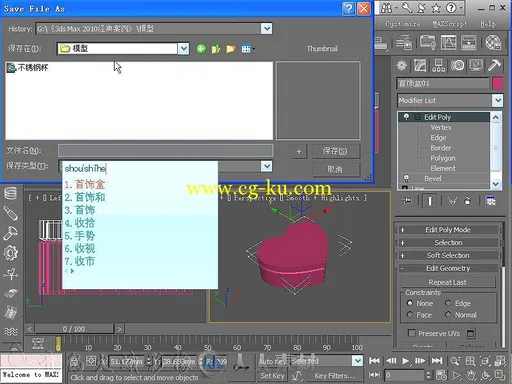
Task: Select the Edge constraint radio button
Action: pos(448,303)
